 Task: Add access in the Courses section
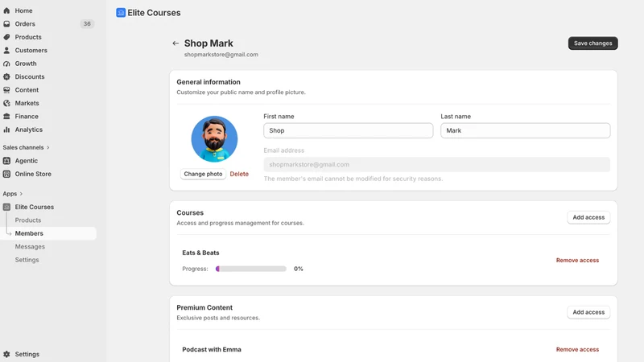coord(588,217)
